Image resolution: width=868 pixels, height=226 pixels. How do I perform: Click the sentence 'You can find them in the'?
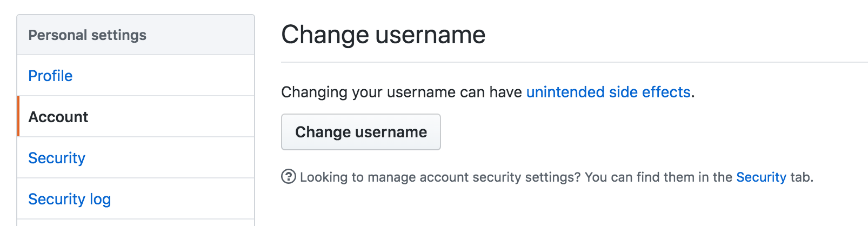[x=658, y=177]
